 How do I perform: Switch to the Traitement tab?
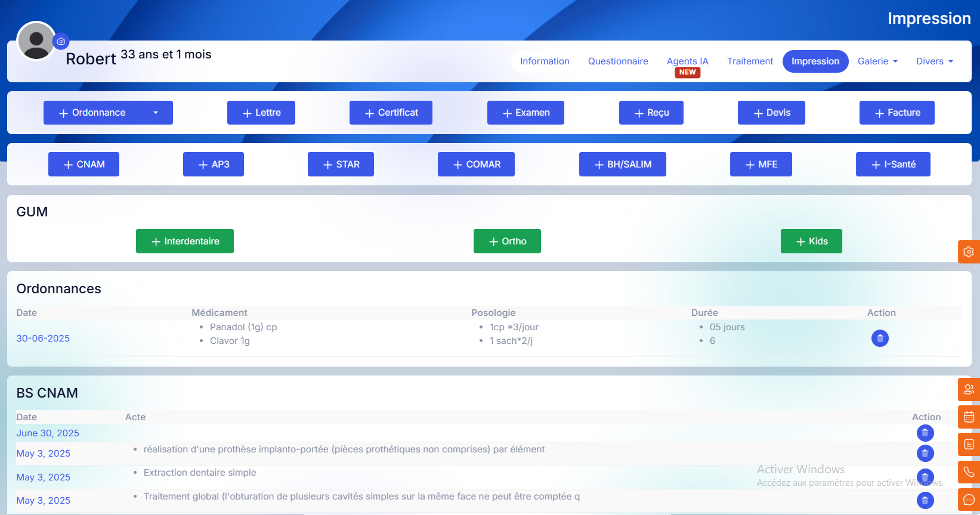(x=750, y=61)
